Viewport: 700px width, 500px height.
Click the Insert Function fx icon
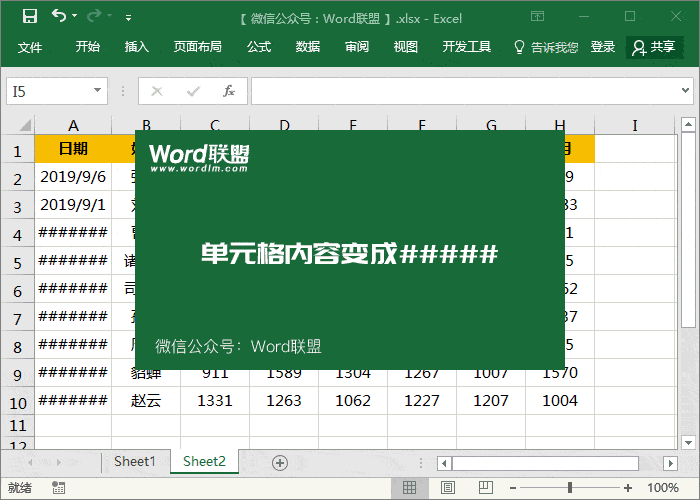(x=229, y=91)
